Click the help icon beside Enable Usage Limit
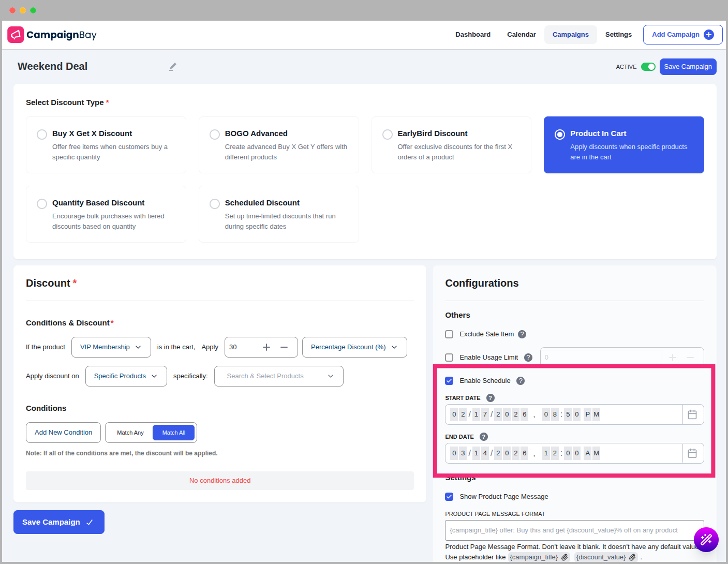The width and height of the screenshot is (728, 564). pyautogui.click(x=528, y=357)
